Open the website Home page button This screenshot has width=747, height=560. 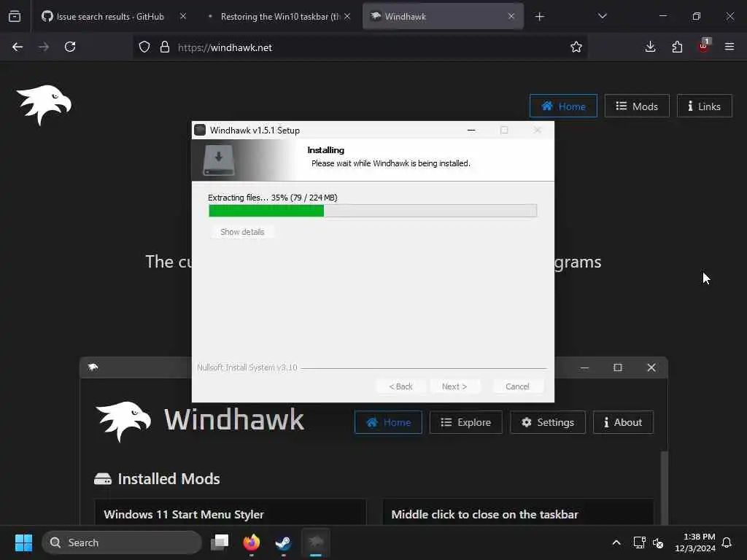pyautogui.click(x=563, y=106)
